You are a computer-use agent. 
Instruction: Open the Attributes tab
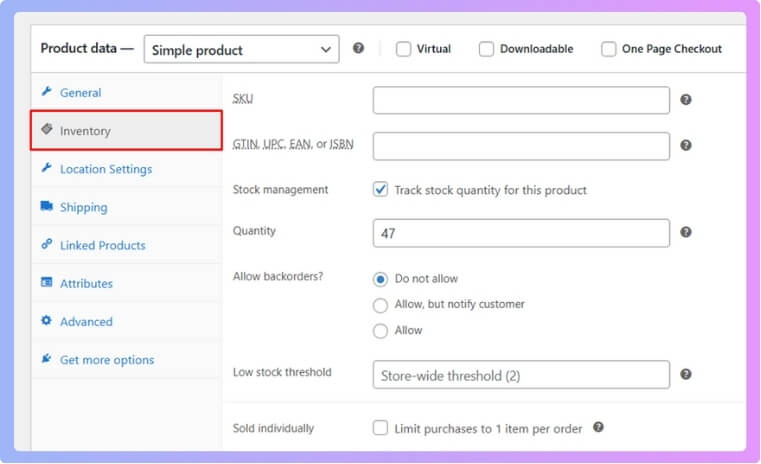click(126, 283)
